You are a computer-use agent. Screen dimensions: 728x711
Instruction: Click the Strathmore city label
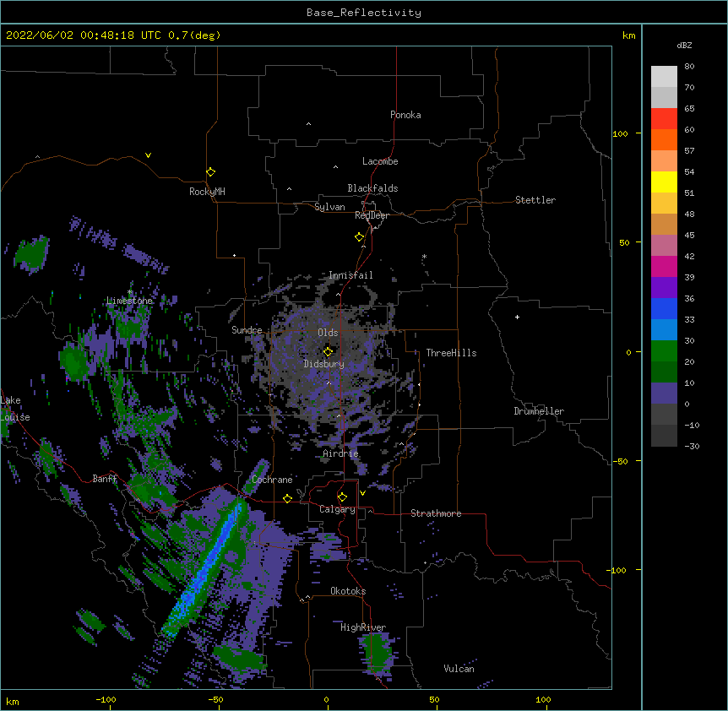(x=436, y=513)
